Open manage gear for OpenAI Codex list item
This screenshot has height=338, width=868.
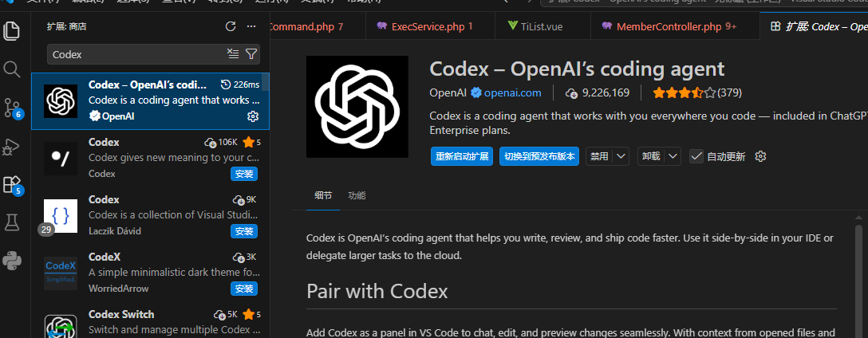252,116
